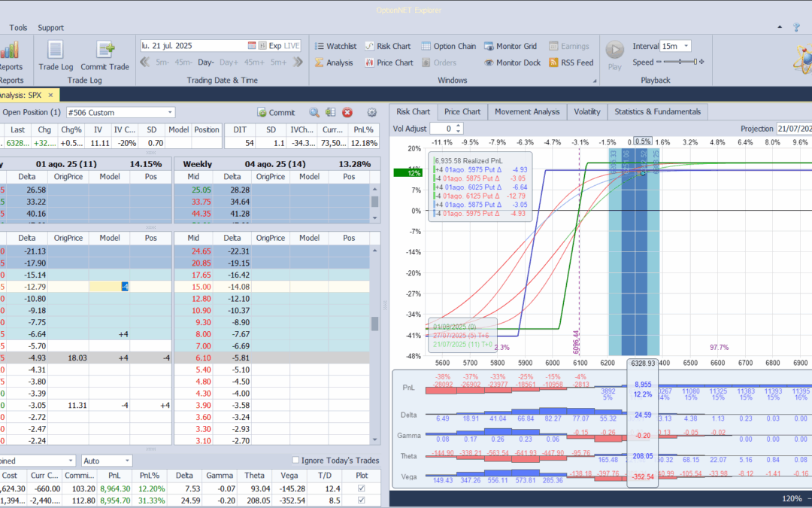This screenshot has height=508, width=812.
Task: Open the Watchlist window
Action: coord(335,46)
